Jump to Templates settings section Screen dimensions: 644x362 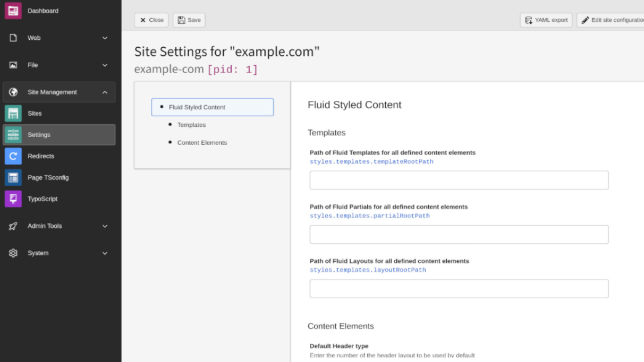point(191,125)
